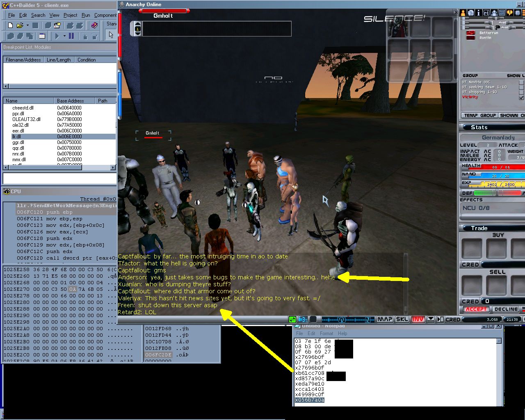Click the blue headset icon on game bar
This screenshot has width=525, height=420.
point(303,320)
